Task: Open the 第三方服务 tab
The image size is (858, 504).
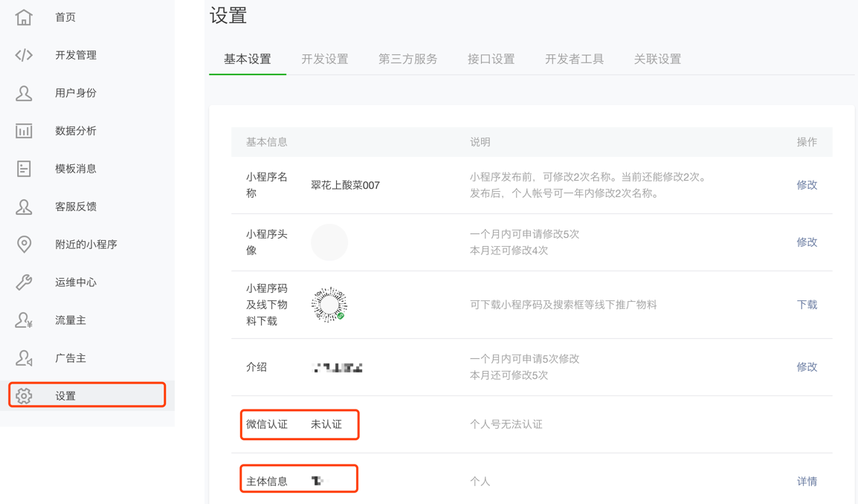Action: tap(408, 59)
